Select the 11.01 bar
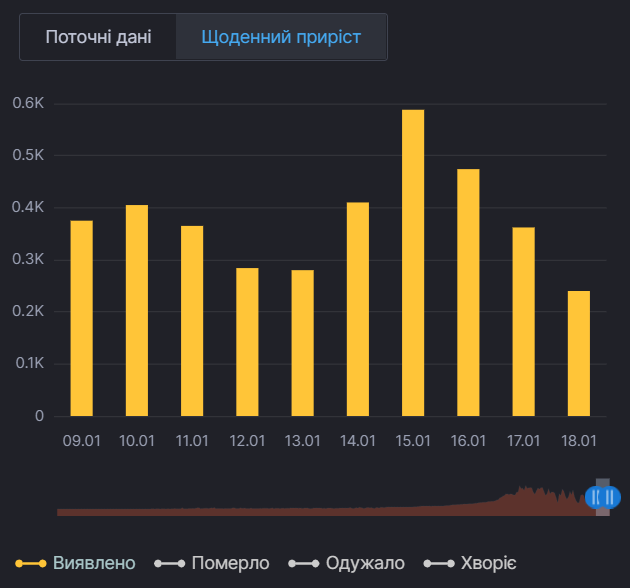The height and width of the screenshot is (588, 630). (x=192, y=320)
